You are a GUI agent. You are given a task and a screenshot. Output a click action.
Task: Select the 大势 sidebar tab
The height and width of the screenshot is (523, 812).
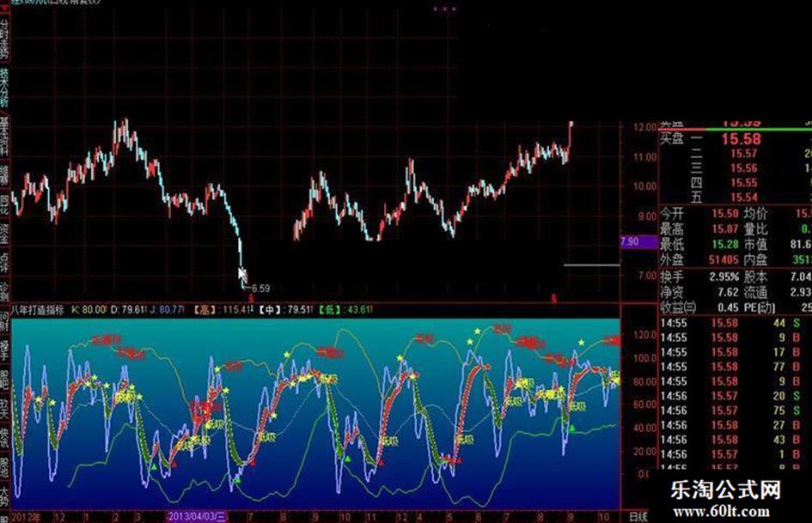coord(4,496)
